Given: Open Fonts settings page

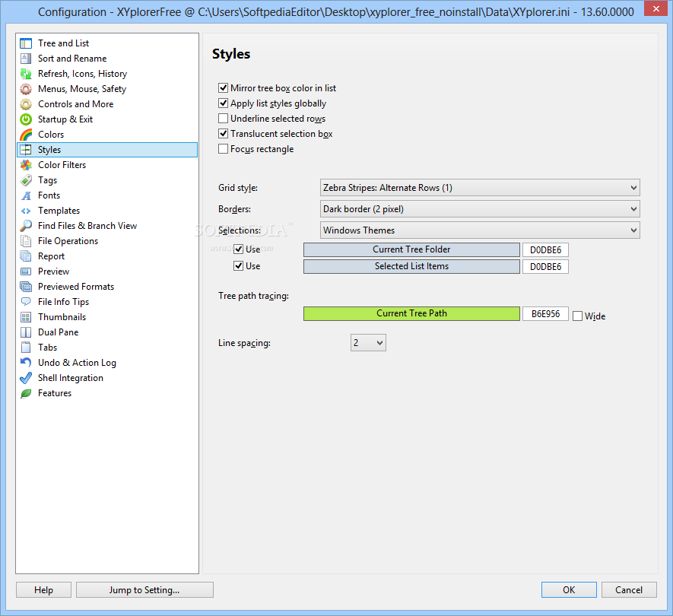Looking at the screenshot, I should coord(107,195).
